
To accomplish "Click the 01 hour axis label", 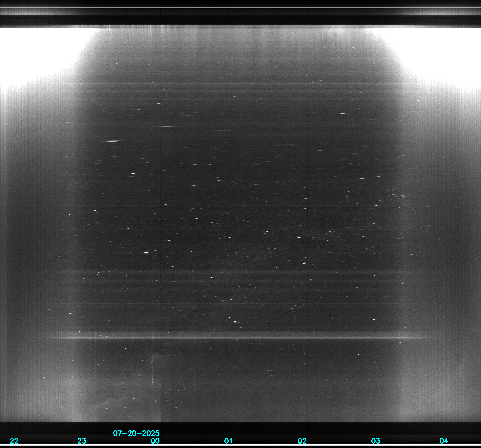I will [x=228, y=441].
